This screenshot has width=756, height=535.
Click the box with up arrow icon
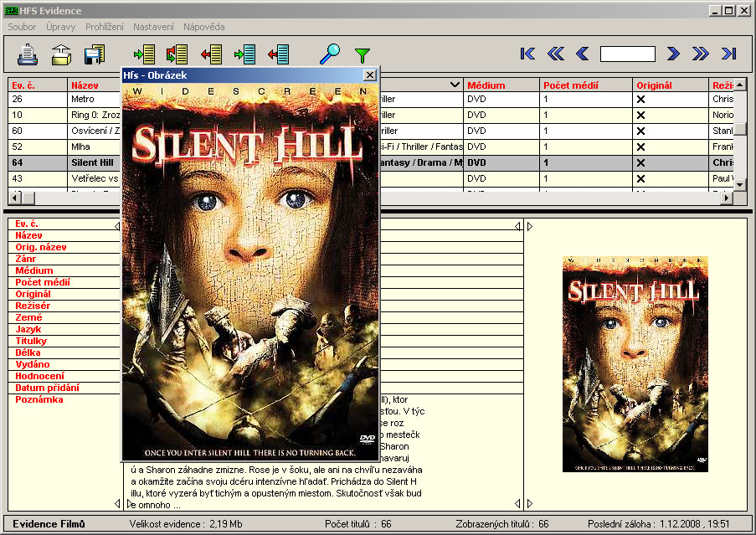pyautogui.click(x=61, y=54)
